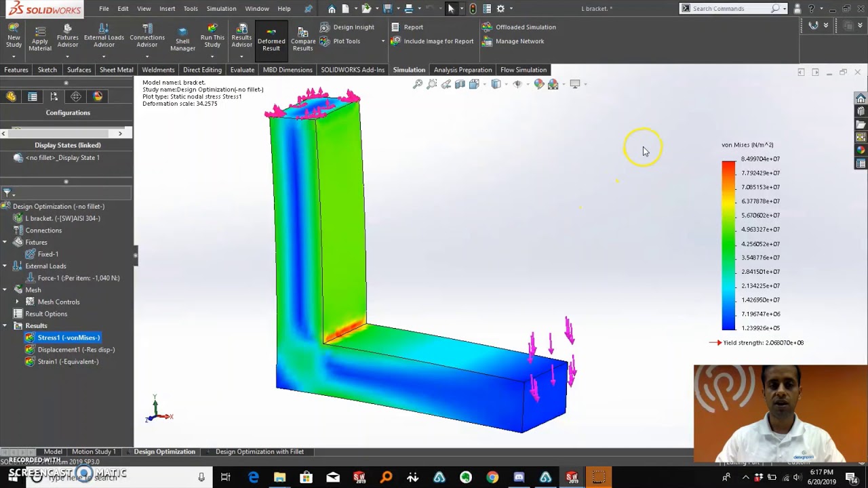868x488 pixels.
Task: Click the Zoom to Area icon
Action: pyautogui.click(x=432, y=84)
